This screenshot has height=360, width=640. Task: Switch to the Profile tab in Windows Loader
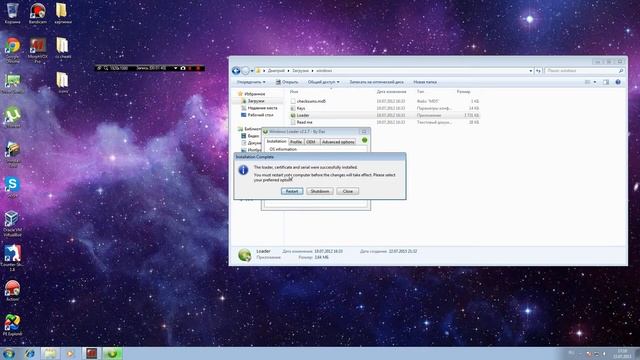coord(296,142)
